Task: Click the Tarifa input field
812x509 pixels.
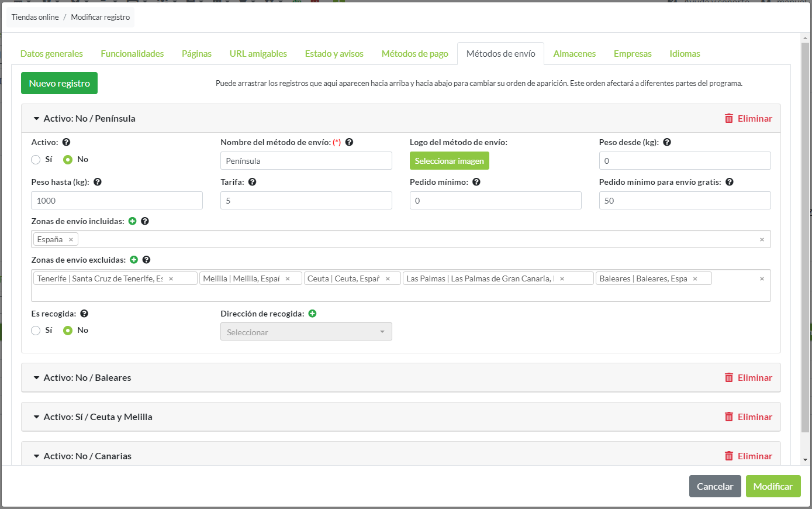Action: coord(306,201)
